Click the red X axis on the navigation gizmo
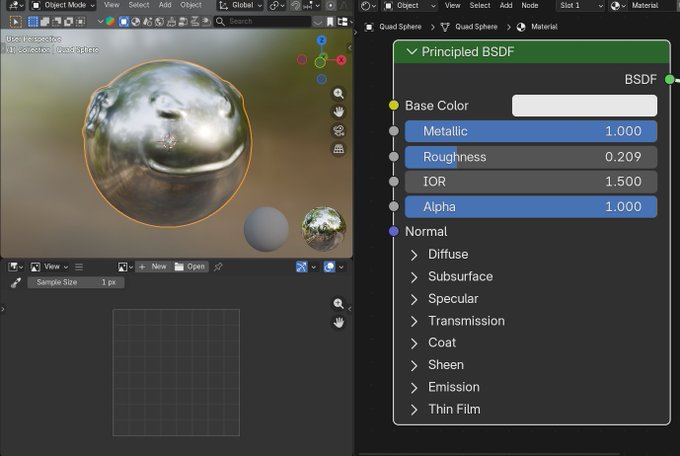Viewport: 680px width, 456px height. coord(341,60)
